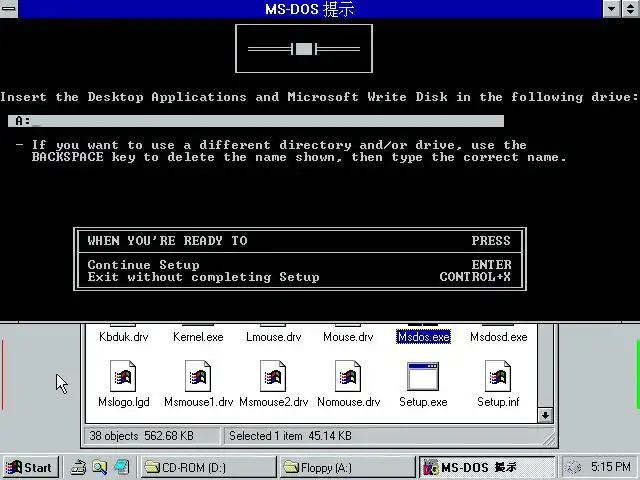The image size is (640, 480).
Task: Click the Nomouse.drv file icon
Action: tap(348, 376)
